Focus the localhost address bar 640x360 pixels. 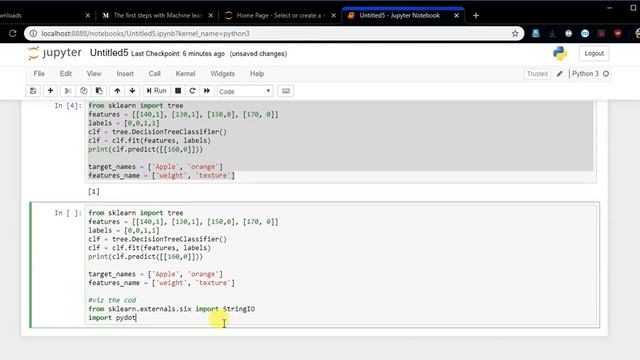tap(273, 33)
